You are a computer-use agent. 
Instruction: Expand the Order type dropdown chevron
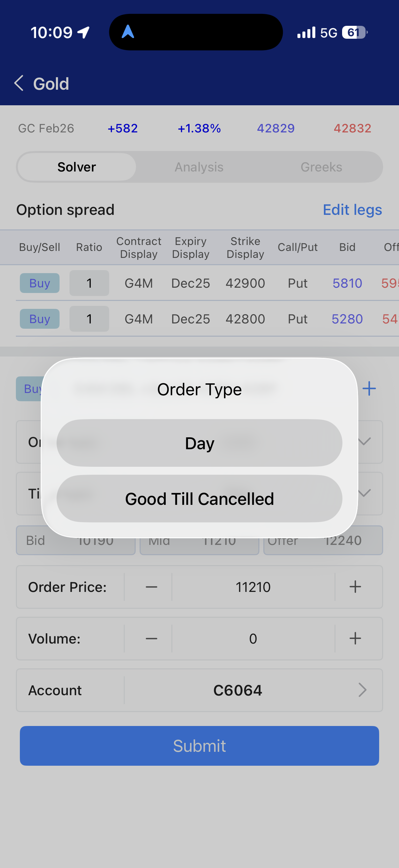[365, 441]
